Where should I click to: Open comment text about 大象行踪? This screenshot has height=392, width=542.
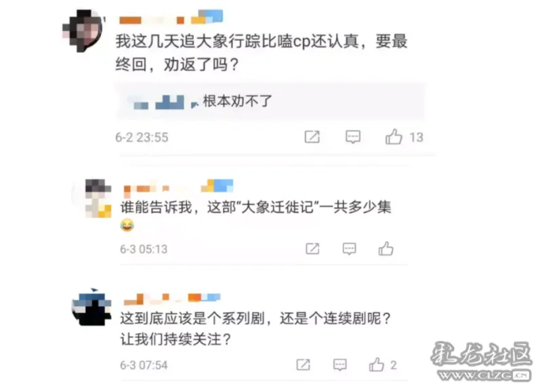pos(262,53)
